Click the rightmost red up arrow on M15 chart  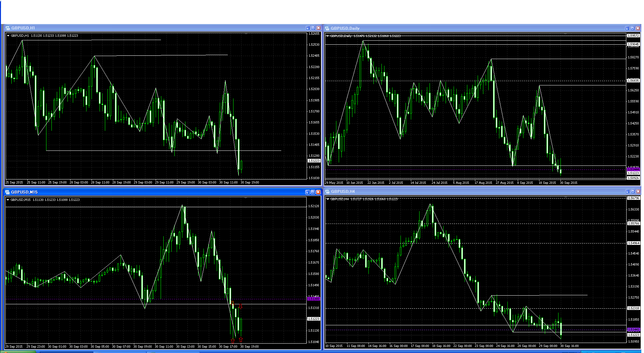coord(240,340)
